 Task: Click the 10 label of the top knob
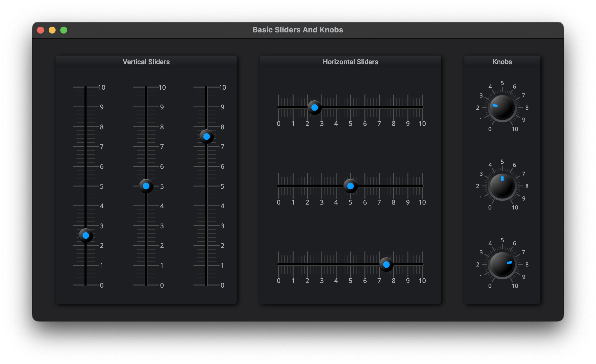coord(515,129)
